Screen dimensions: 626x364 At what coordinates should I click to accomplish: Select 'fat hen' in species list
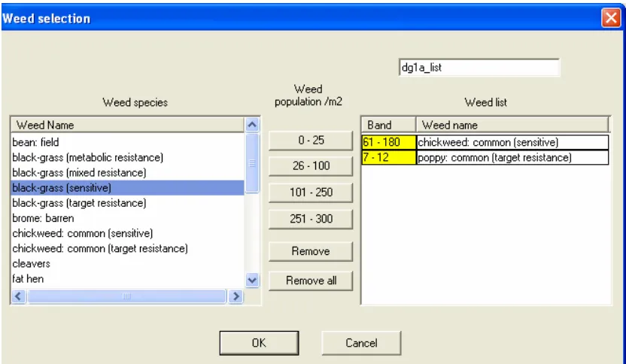[127, 278]
